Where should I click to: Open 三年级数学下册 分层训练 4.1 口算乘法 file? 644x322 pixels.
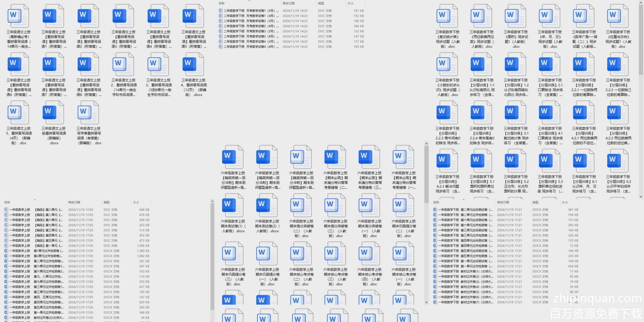pyautogui.click(x=550, y=113)
